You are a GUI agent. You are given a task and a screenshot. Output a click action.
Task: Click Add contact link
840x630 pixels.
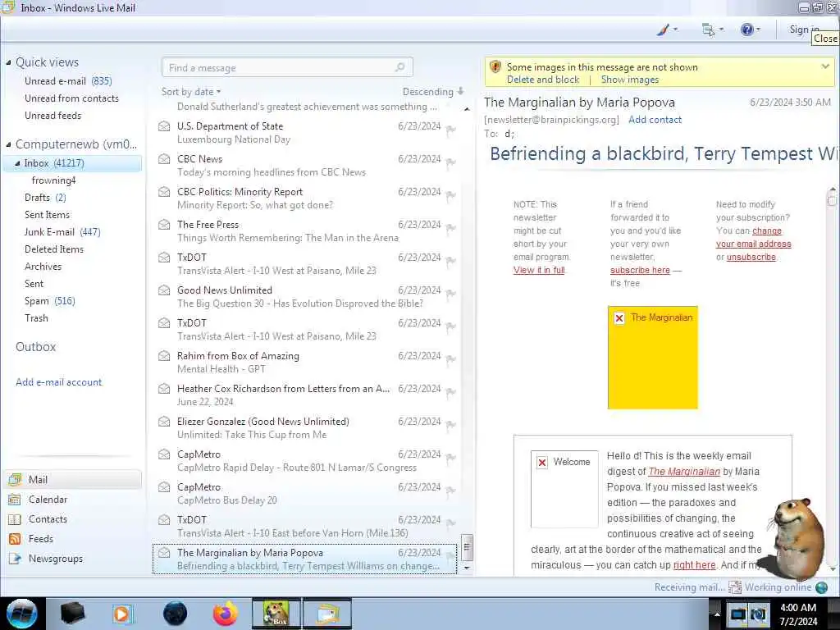(655, 120)
